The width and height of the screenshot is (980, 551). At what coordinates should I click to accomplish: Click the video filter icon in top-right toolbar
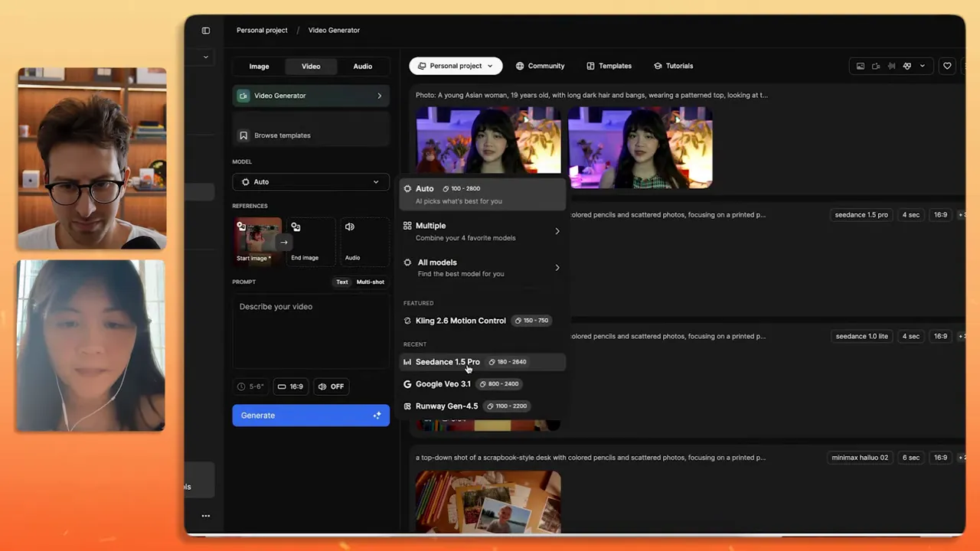point(876,66)
